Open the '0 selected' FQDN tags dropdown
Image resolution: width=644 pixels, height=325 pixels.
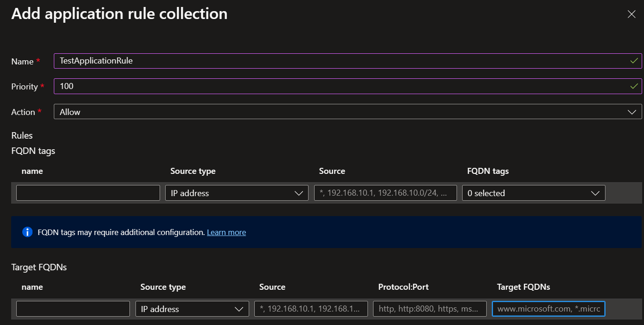click(x=534, y=193)
